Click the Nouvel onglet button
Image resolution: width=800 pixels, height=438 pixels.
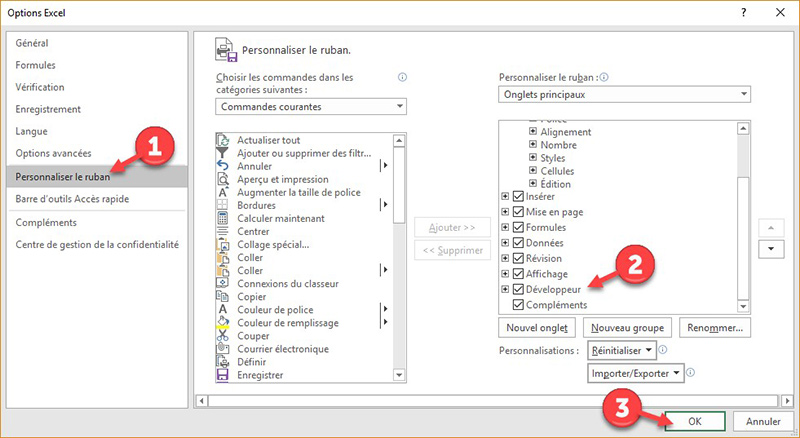537,328
